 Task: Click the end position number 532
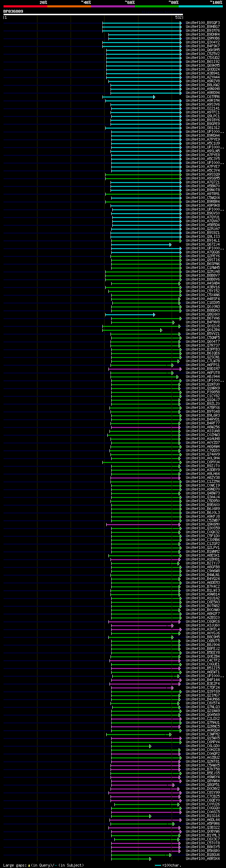point(178,17)
